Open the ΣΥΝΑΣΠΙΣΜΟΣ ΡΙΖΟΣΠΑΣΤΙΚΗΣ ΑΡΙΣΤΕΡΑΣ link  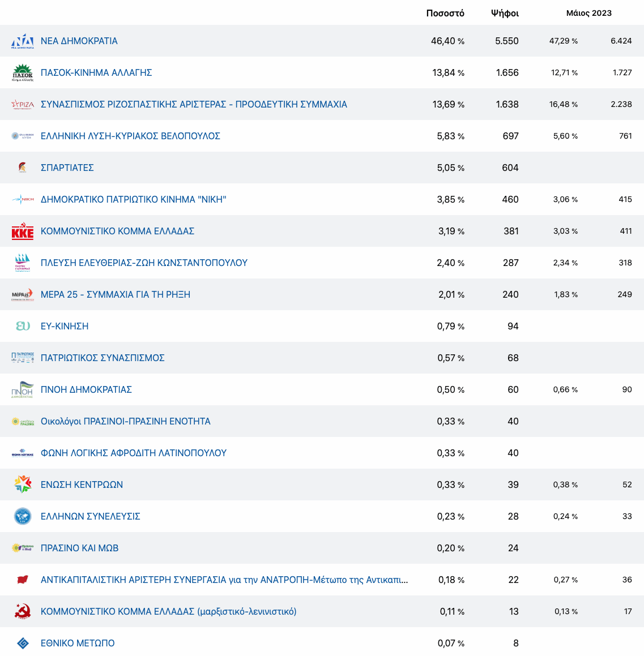click(x=194, y=105)
